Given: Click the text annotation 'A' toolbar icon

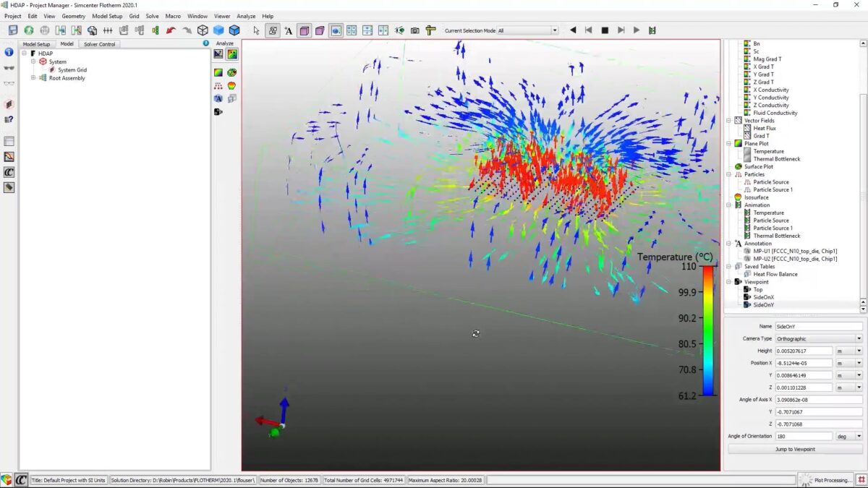Looking at the screenshot, I should pos(289,30).
